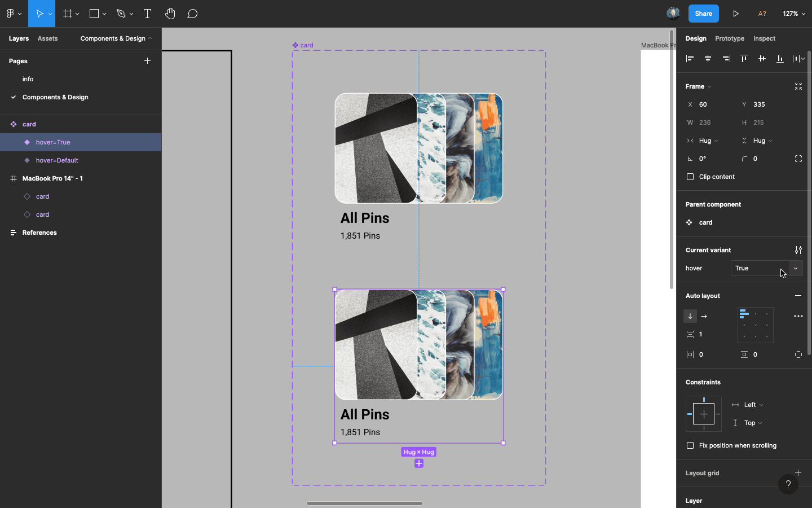The width and height of the screenshot is (812, 508).
Task: Open the Frame type dropdown
Action: click(698, 86)
